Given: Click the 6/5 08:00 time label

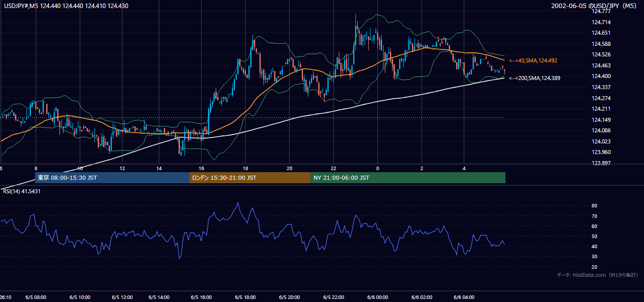Looking at the screenshot, I should click(36, 297).
